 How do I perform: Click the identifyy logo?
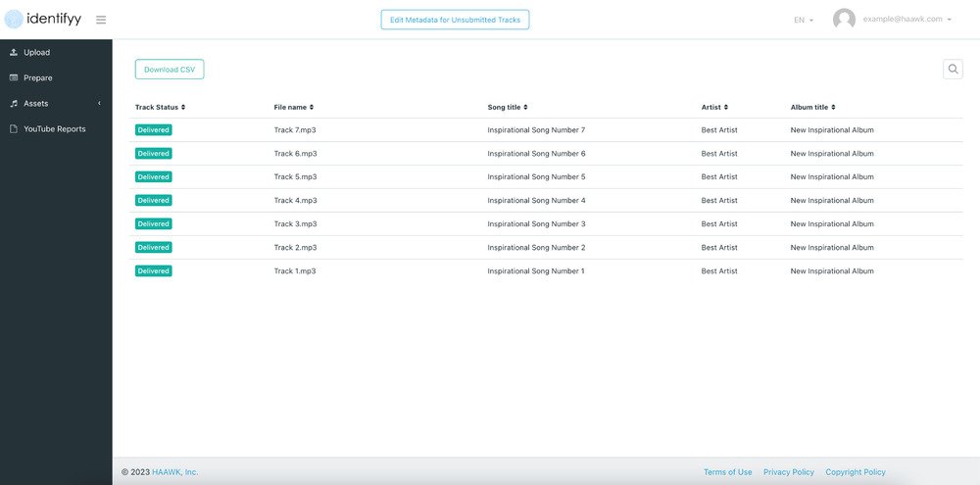43,20
